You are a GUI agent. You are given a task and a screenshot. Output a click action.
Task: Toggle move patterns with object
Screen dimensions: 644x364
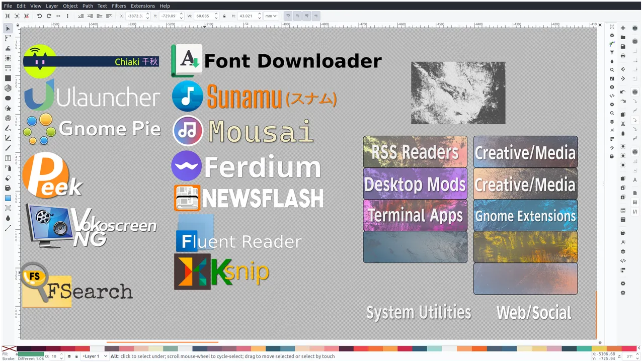click(x=315, y=16)
